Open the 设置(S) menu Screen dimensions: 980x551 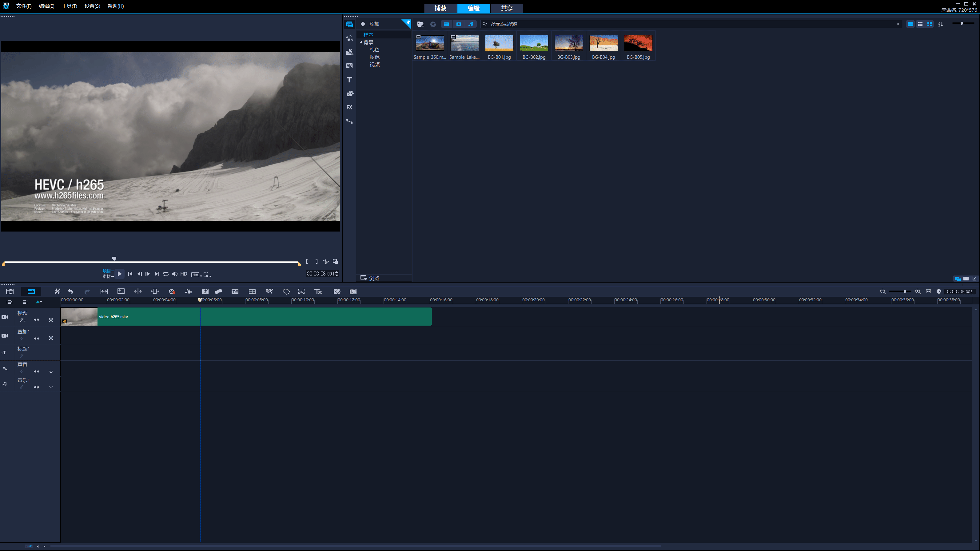92,6
